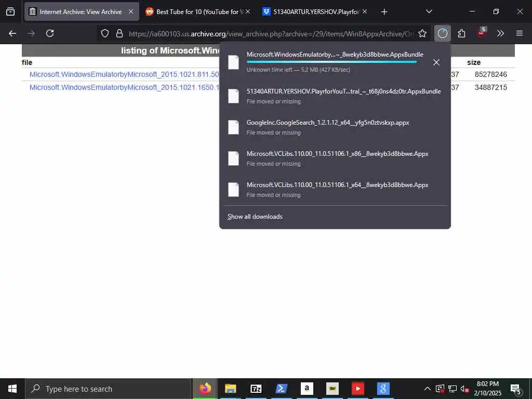The width and height of the screenshot is (532, 399).
Task: Close the 51340ARTUR.YERSHOV tab
Action: (365, 12)
